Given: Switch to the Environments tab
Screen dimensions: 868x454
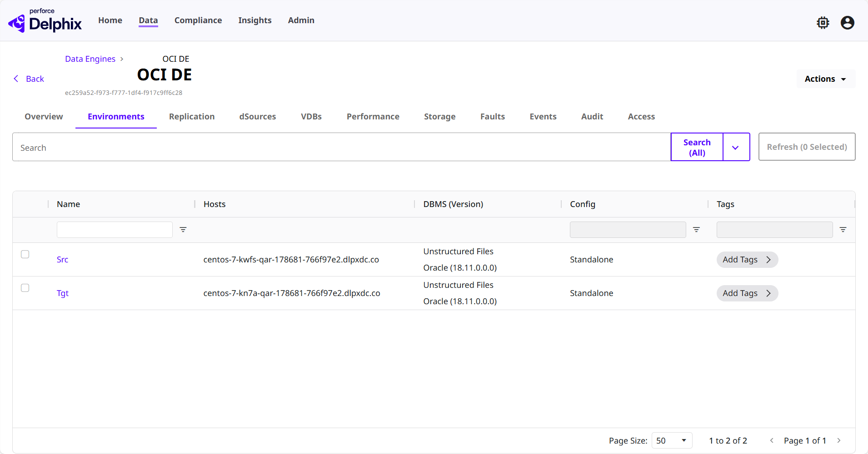Looking at the screenshot, I should point(116,117).
